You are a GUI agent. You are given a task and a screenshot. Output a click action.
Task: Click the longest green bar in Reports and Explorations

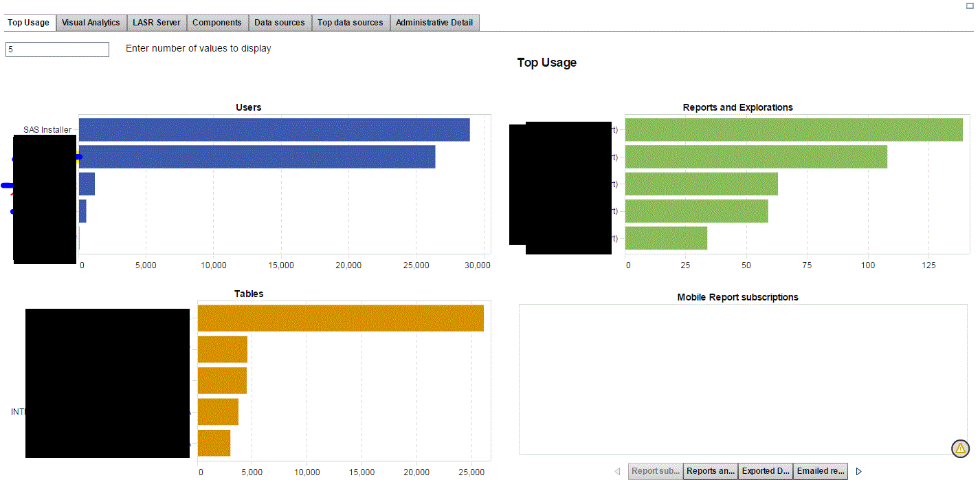pyautogui.click(x=794, y=130)
